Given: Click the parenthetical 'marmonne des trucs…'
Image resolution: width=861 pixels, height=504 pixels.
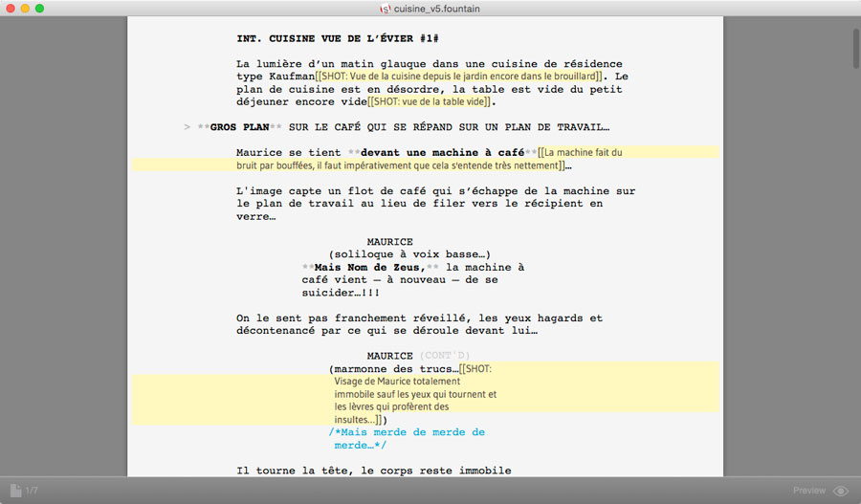Looking at the screenshot, I should (394, 369).
